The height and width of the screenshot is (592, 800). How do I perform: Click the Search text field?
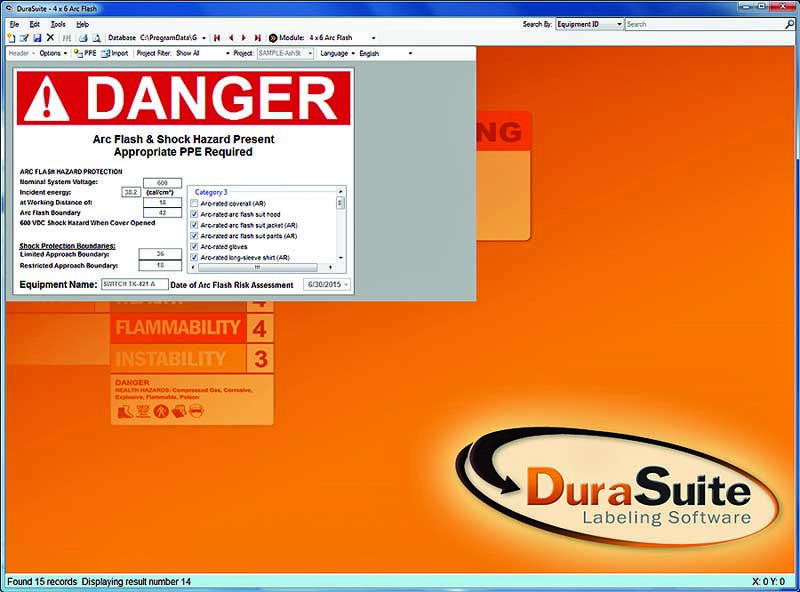[705, 24]
